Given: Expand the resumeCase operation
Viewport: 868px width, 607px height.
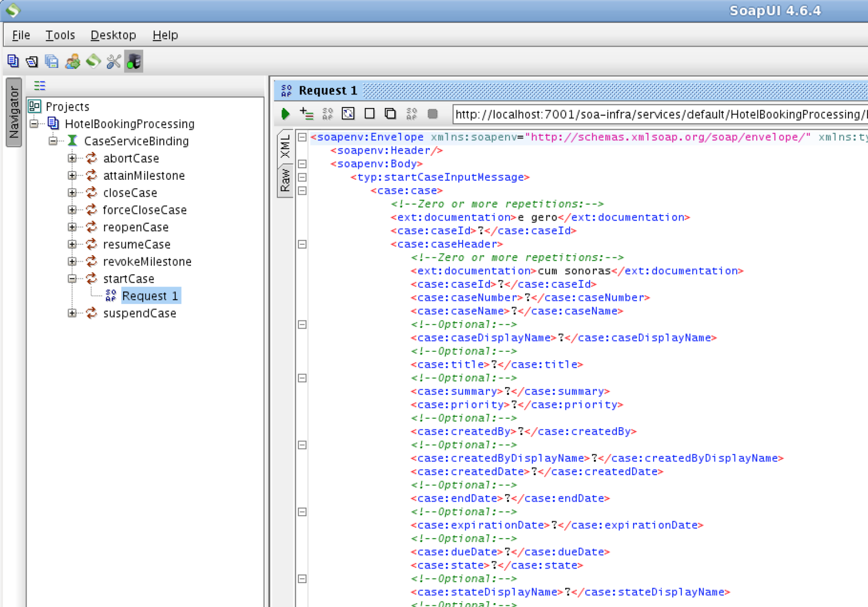Looking at the screenshot, I should (x=72, y=244).
